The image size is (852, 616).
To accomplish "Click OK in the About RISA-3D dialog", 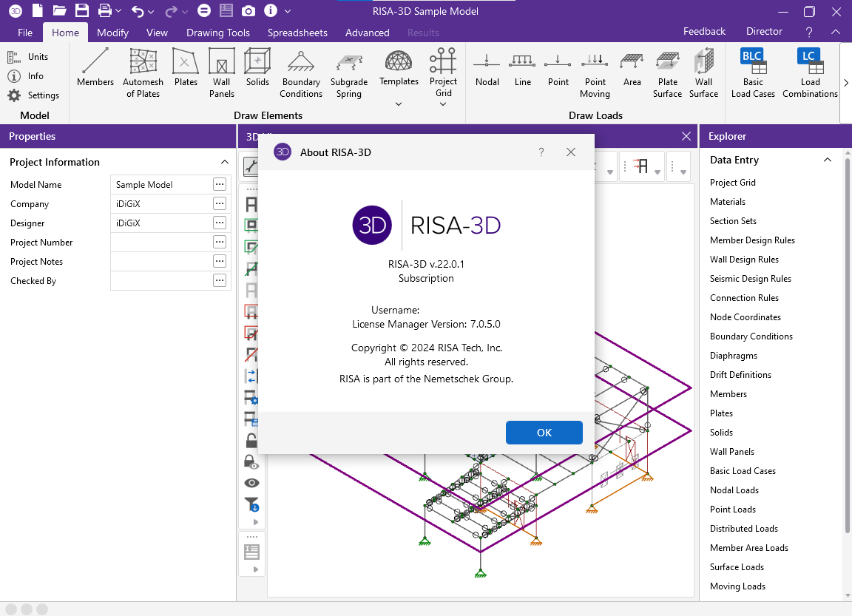I will (x=544, y=433).
